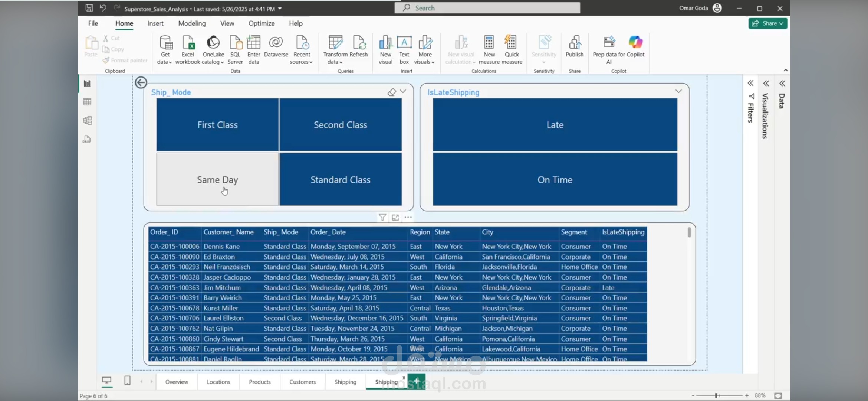Toggle the Second Class slicer tile
Screen dimensions: 868x401
(x=341, y=125)
